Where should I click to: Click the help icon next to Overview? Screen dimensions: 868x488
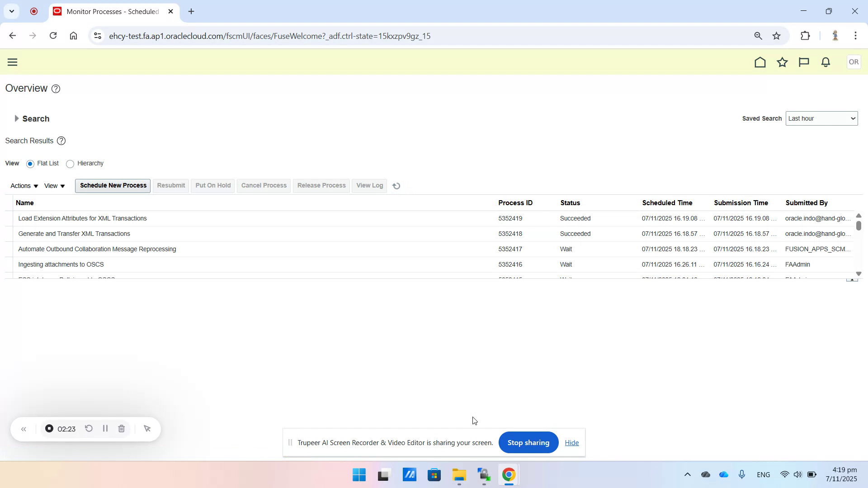pyautogui.click(x=56, y=89)
